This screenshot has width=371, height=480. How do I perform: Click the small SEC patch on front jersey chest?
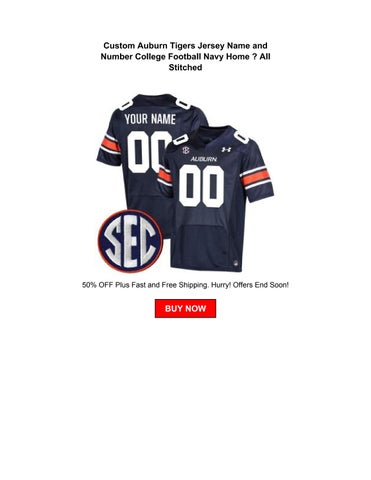coord(186,150)
